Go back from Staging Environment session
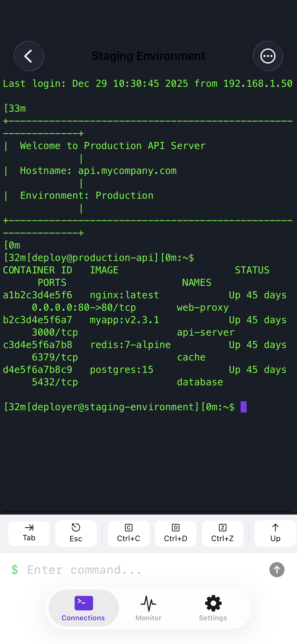This screenshot has height=644, width=297. click(29, 56)
